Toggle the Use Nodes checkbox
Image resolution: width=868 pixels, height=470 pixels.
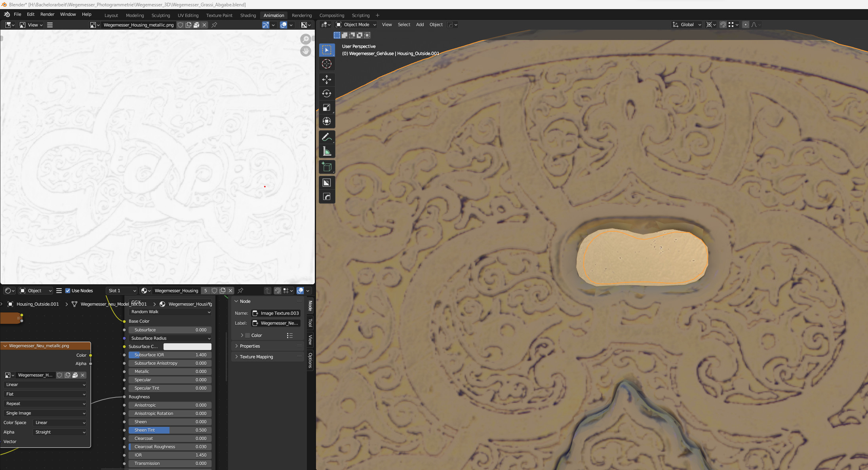[x=68, y=291]
